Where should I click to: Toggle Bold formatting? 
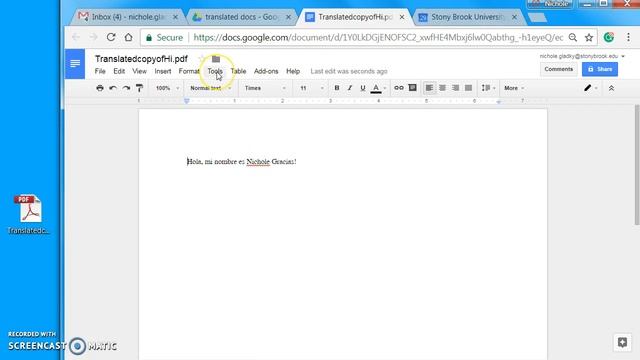(x=337, y=88)
